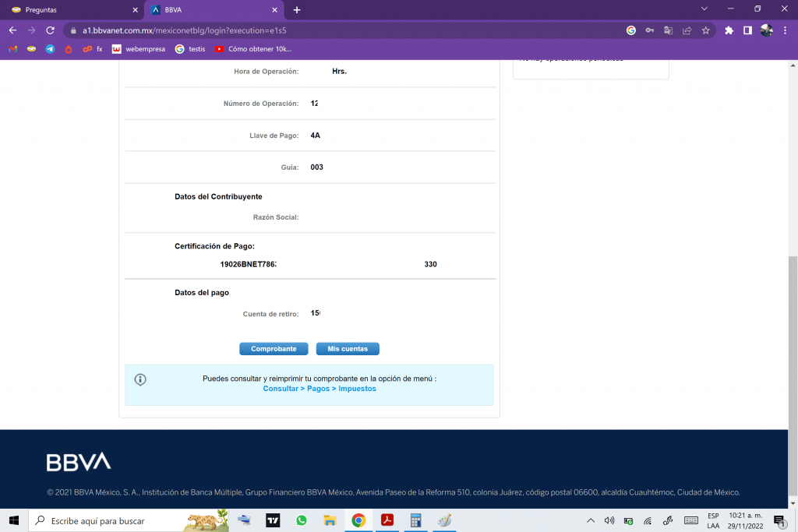This screenshot has width=798, height=532.
Task: Open the Cómo obtener 10k YouTube bookmark
Action: pyautogui.click(x=253, y=49)
